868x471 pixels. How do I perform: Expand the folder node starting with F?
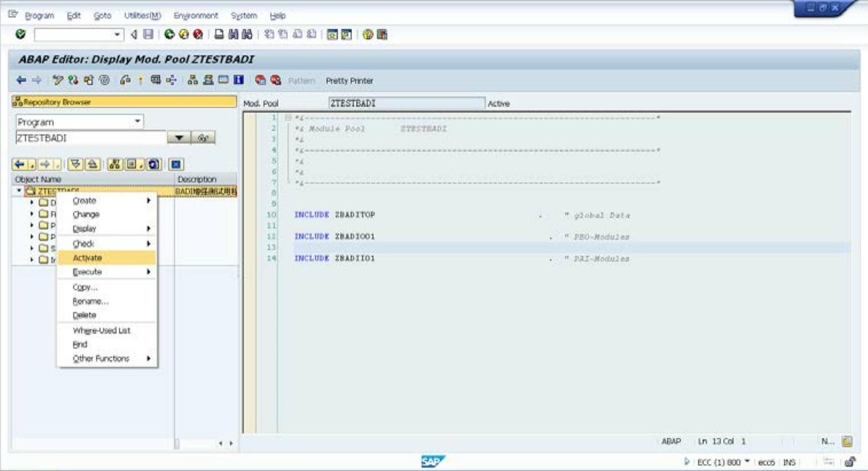(x=32, y=214)
